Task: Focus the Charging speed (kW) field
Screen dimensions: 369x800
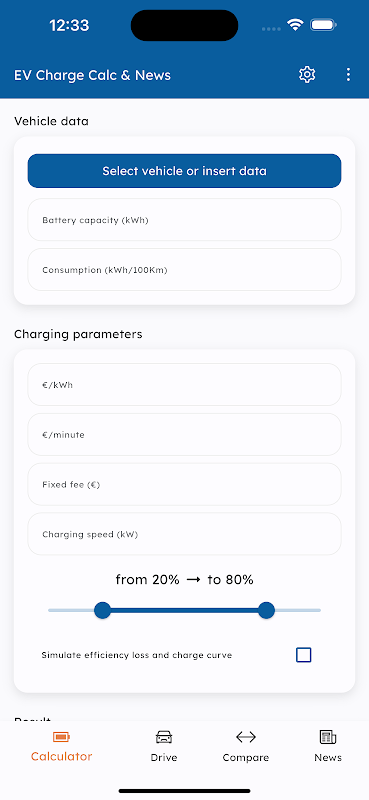Action: click(x=184, y=534)
